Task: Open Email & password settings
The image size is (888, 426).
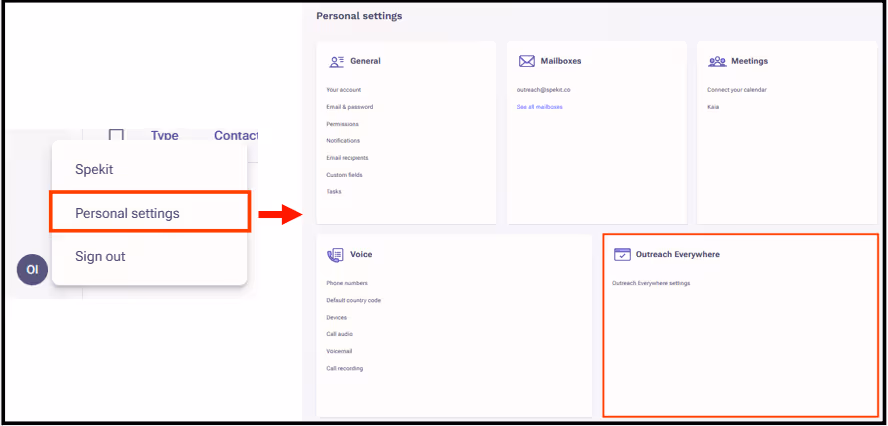Action: [x=349, y=106]
